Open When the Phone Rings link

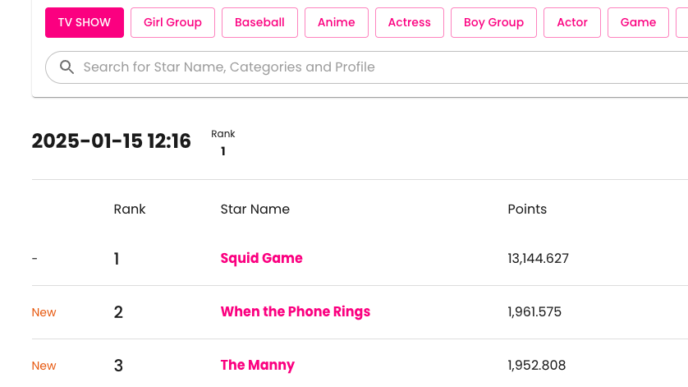point(295,312)
